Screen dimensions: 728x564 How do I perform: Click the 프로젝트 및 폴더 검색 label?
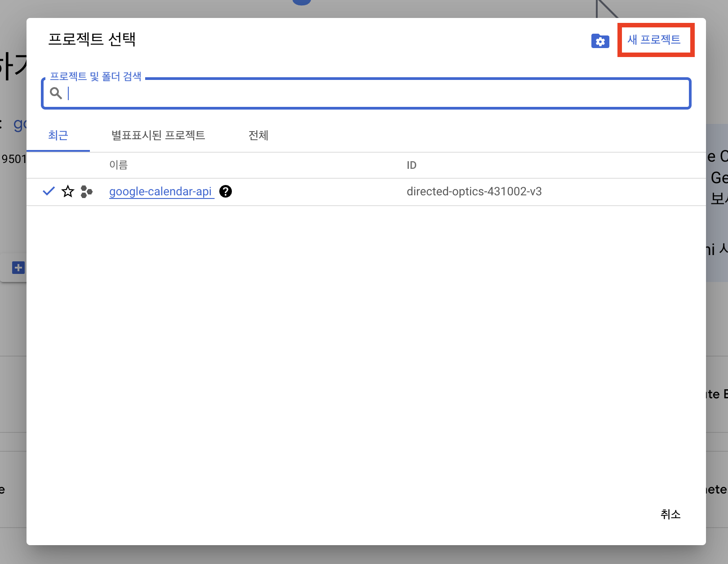(x=95, y=77)
